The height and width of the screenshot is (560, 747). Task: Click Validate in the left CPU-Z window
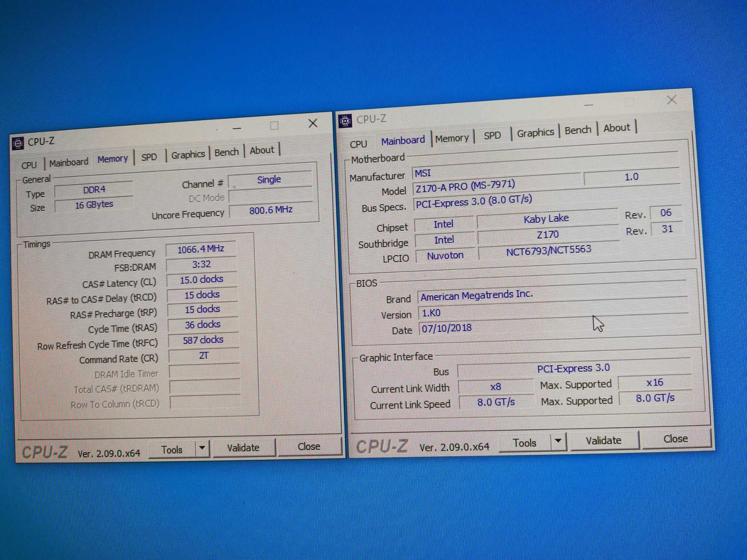coord(243,447)
